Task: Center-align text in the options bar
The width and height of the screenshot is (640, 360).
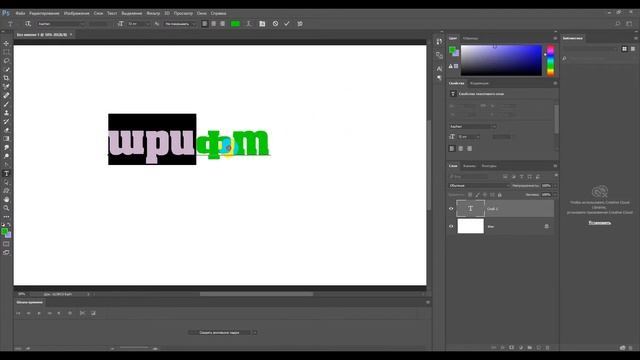Action: click(x=213, y=24)
